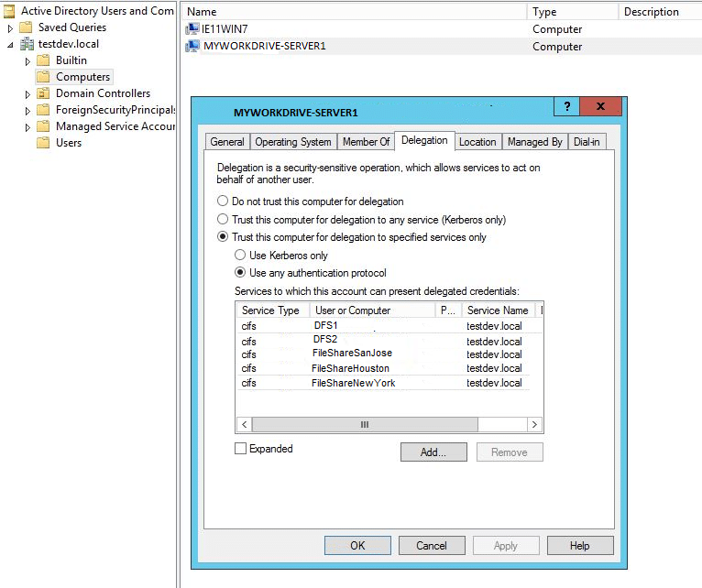The image size is (702, 588).
Task: Enable the Expanded checkbox
Action: tap(241, 449)
